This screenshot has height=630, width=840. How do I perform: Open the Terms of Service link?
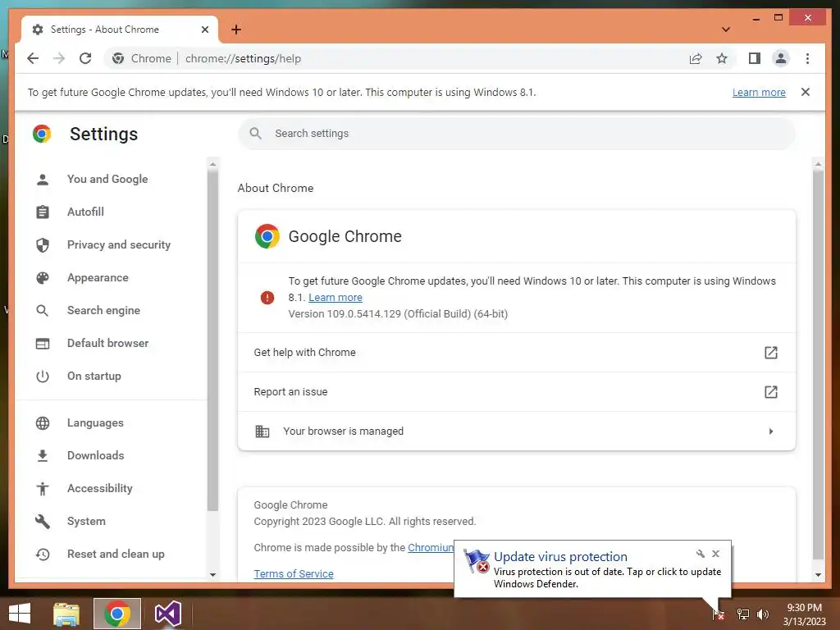(294, 573)
